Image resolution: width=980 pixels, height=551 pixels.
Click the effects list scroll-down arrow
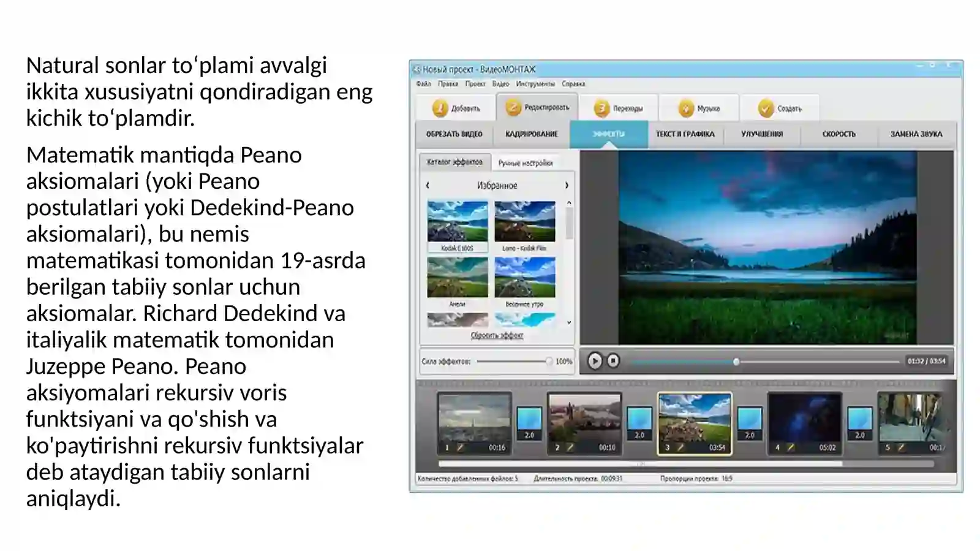pos(569,322)
